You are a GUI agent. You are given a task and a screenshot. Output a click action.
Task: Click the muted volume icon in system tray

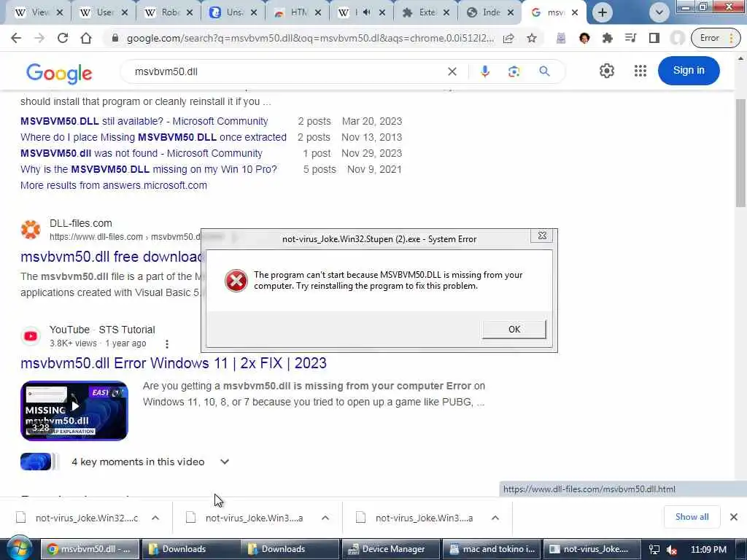(672, 550)
